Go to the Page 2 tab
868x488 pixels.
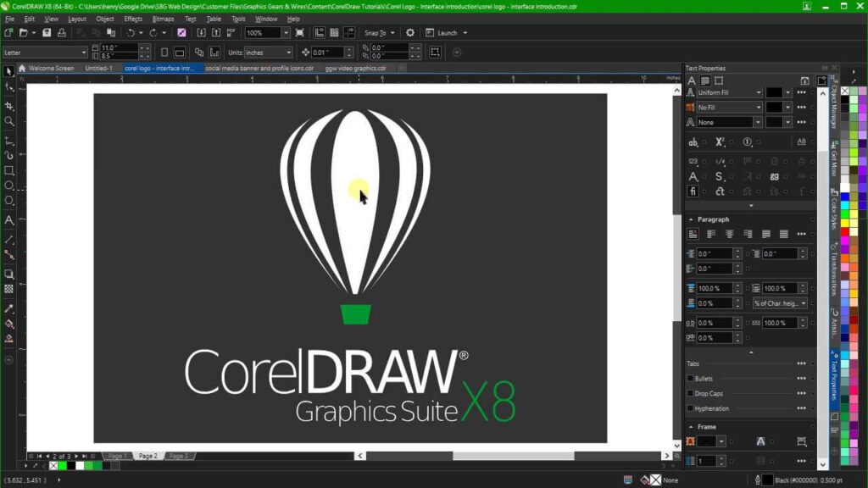147,456
